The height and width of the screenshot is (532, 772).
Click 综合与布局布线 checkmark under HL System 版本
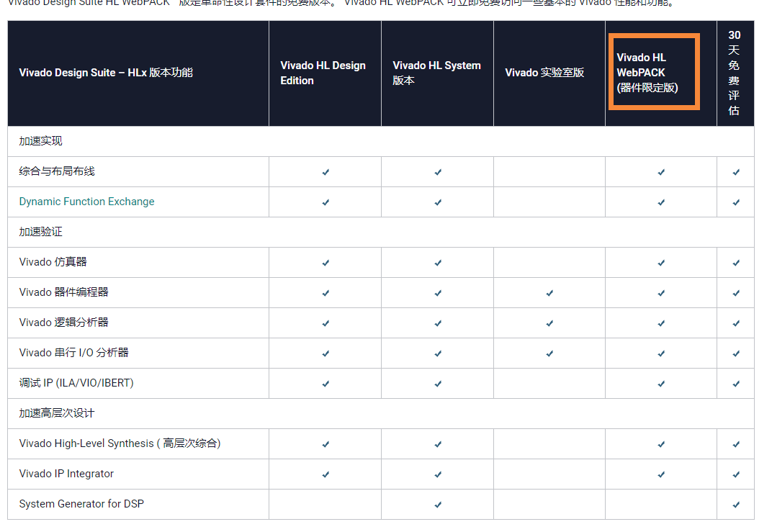pos(438,172)
